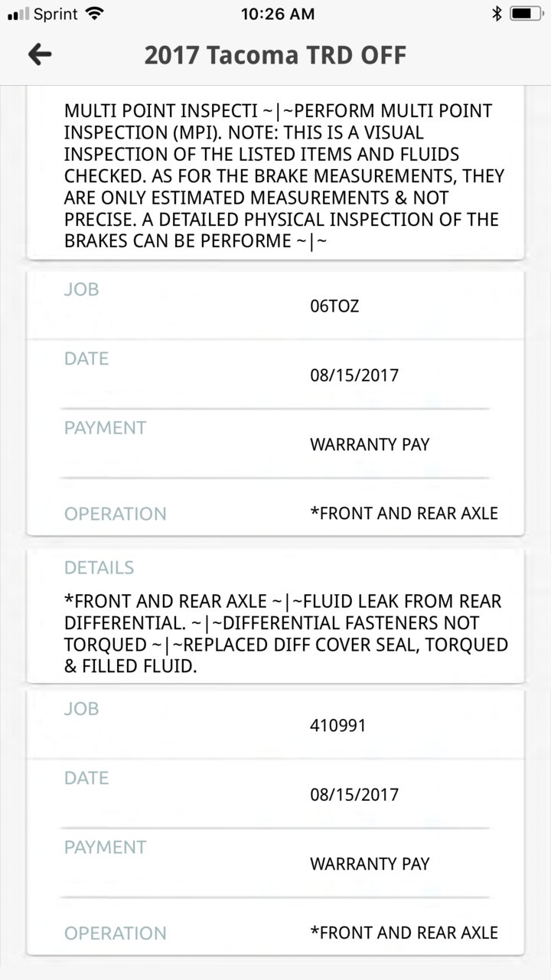The image size is (551, 980).
Task: Tap the cellular signal bars icon
Action: coord(18,14)
